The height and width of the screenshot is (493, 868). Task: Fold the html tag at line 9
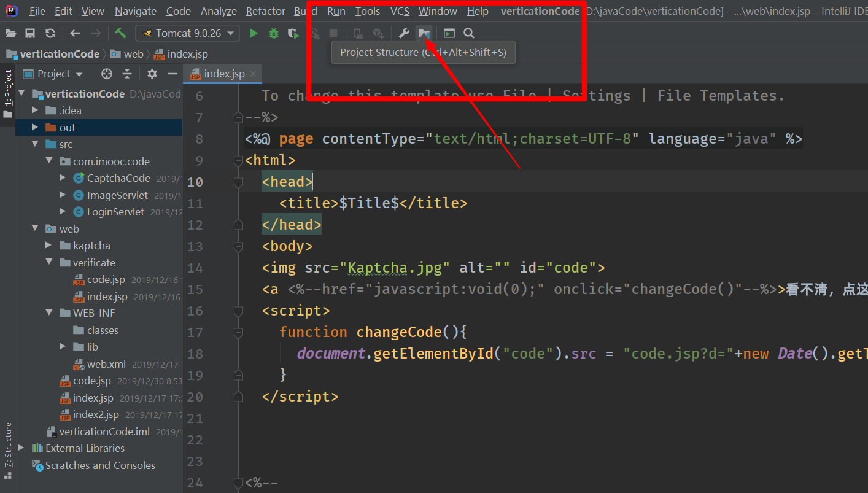[238, 160]
